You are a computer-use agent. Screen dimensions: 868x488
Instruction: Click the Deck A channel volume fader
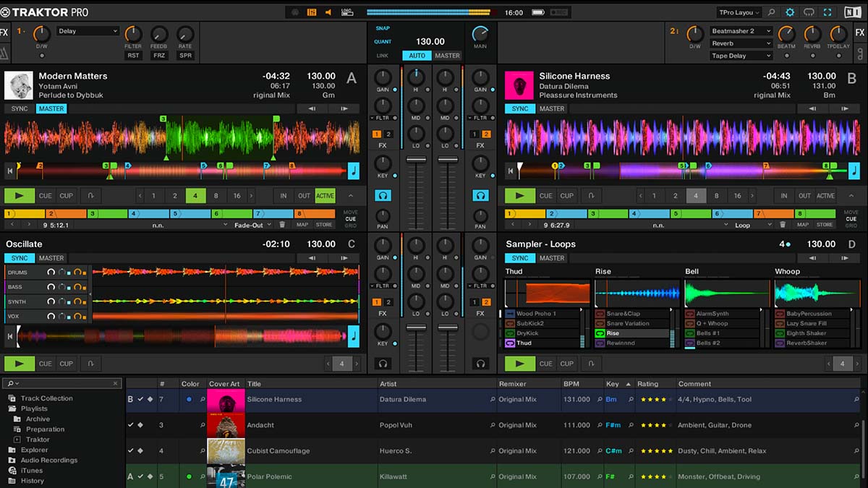(x=415, y=160)
